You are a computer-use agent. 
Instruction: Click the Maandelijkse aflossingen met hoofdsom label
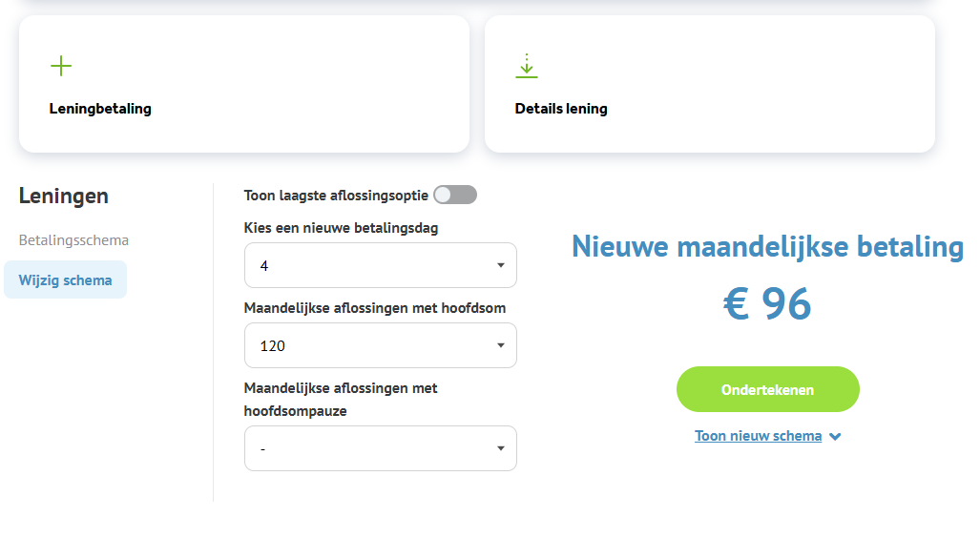(374, 308)
